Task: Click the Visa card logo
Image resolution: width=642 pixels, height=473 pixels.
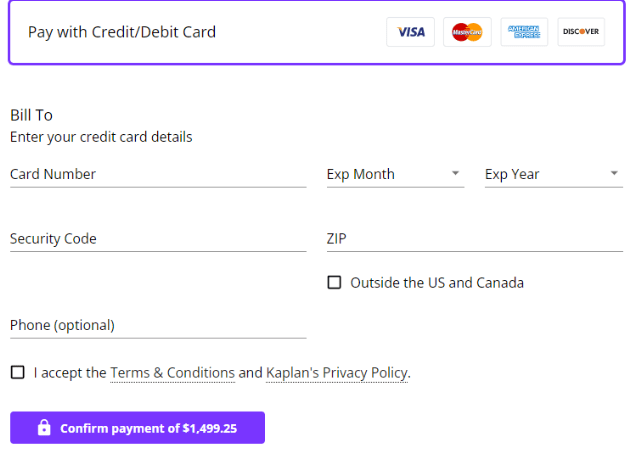Action: click(410, 32)
